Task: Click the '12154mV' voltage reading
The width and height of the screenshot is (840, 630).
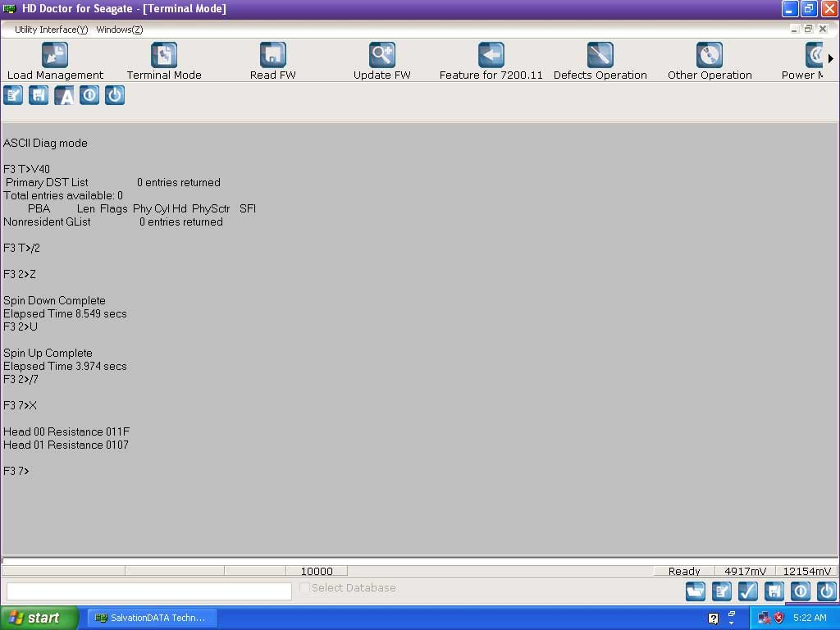Action: pyautogui.click(x=807, y=571)
